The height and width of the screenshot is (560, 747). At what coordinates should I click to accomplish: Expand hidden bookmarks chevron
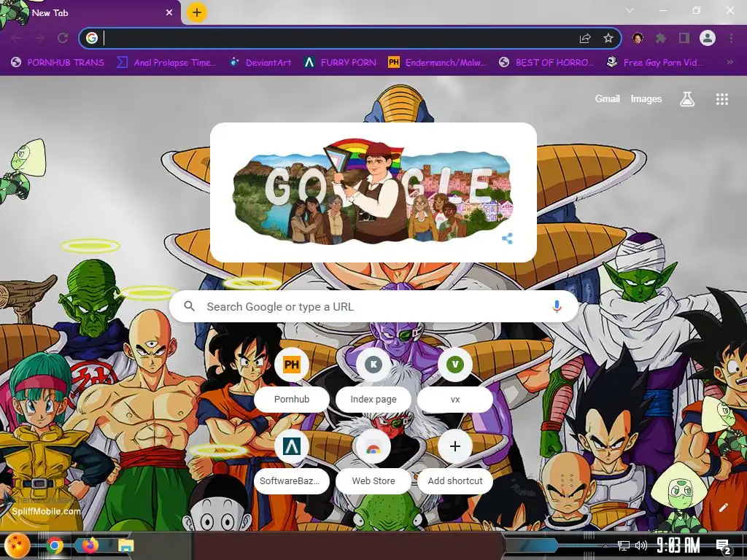click(x=729, y=62)
